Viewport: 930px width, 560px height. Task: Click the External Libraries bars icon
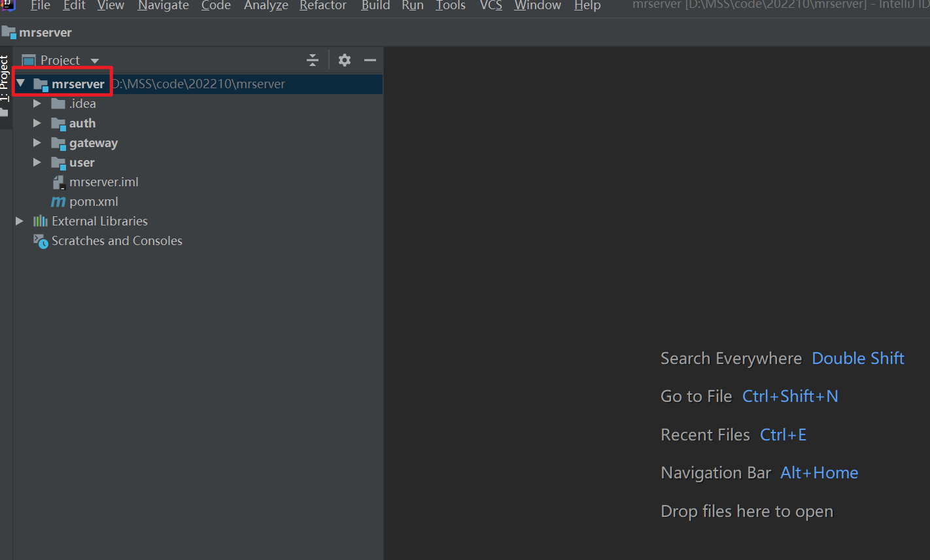[x=41, y=221]
